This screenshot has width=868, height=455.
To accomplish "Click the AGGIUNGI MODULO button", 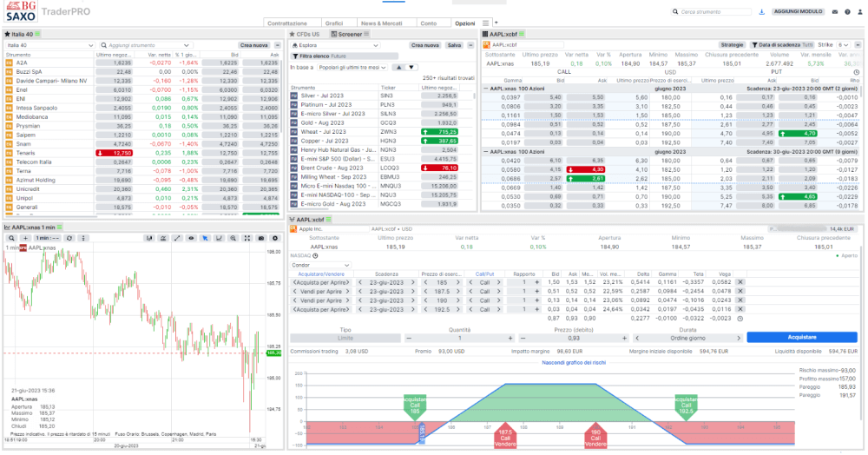I will 799,11.
